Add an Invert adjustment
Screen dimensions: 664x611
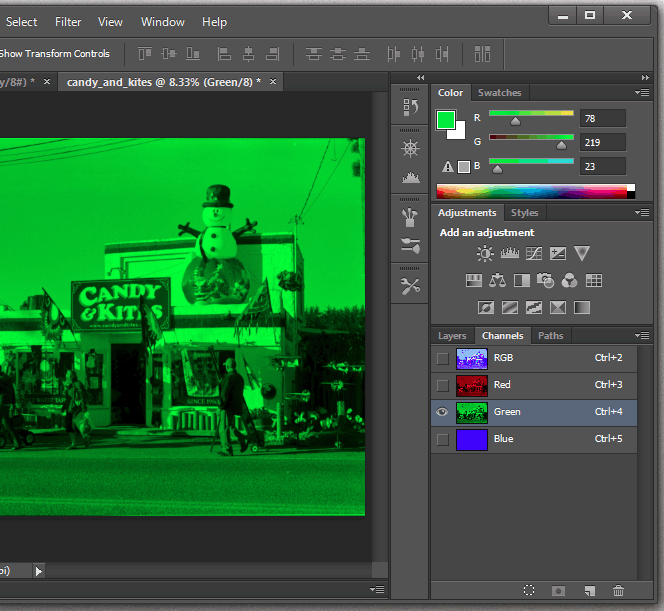[x=486, y=307]
